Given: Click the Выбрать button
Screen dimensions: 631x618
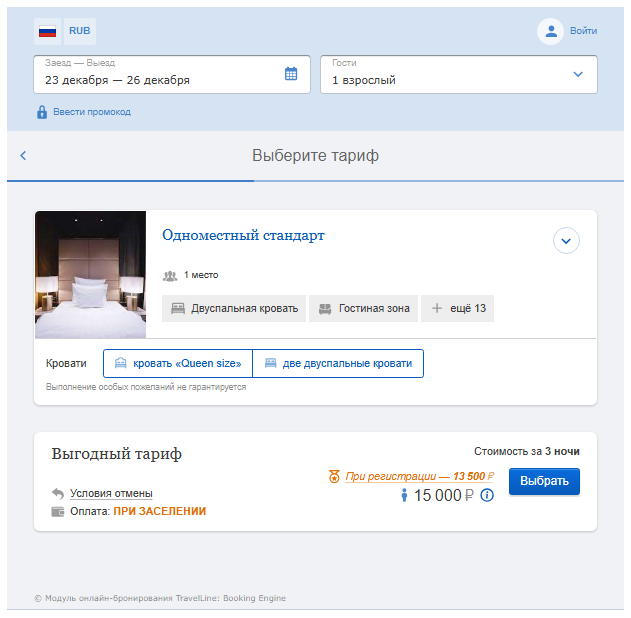Looking at the screenshot, I should click(544, 481).
